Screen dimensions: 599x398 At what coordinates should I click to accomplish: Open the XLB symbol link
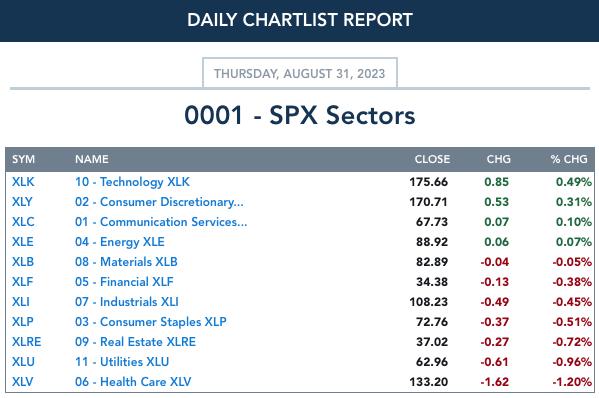(23, 262)
